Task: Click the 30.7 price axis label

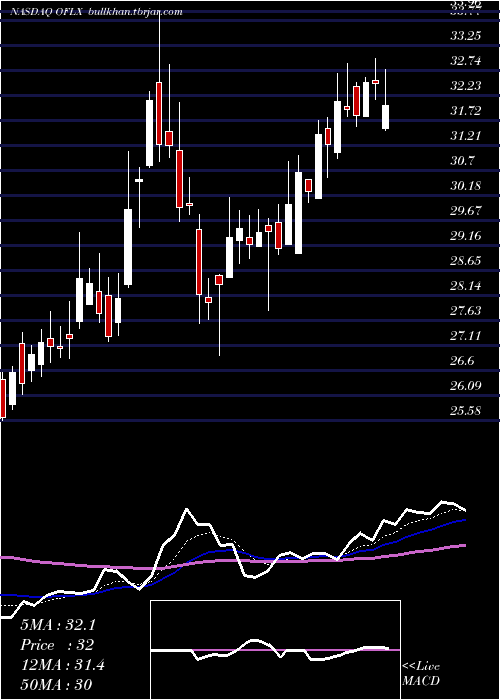Action: (x=462, y=161)
